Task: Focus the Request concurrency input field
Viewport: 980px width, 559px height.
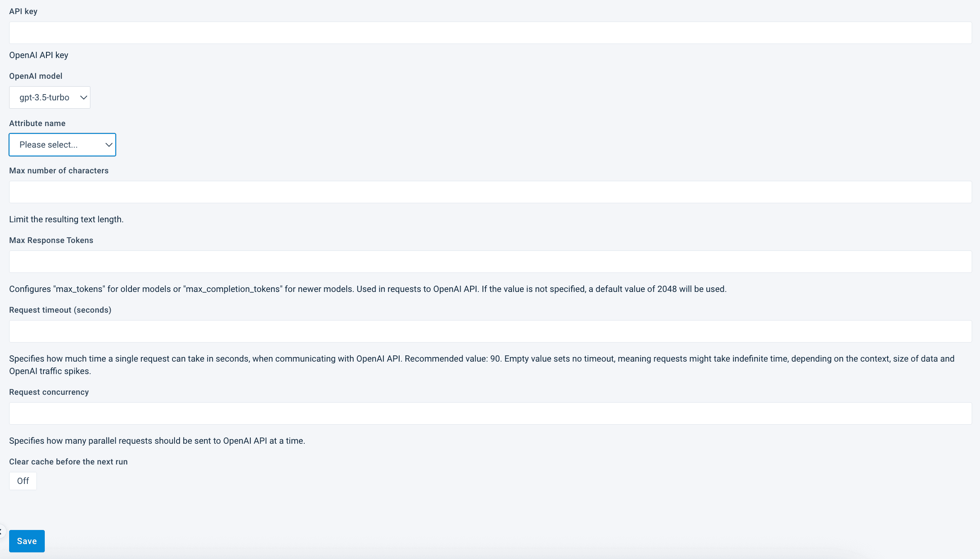Action: tap(490, 413)
